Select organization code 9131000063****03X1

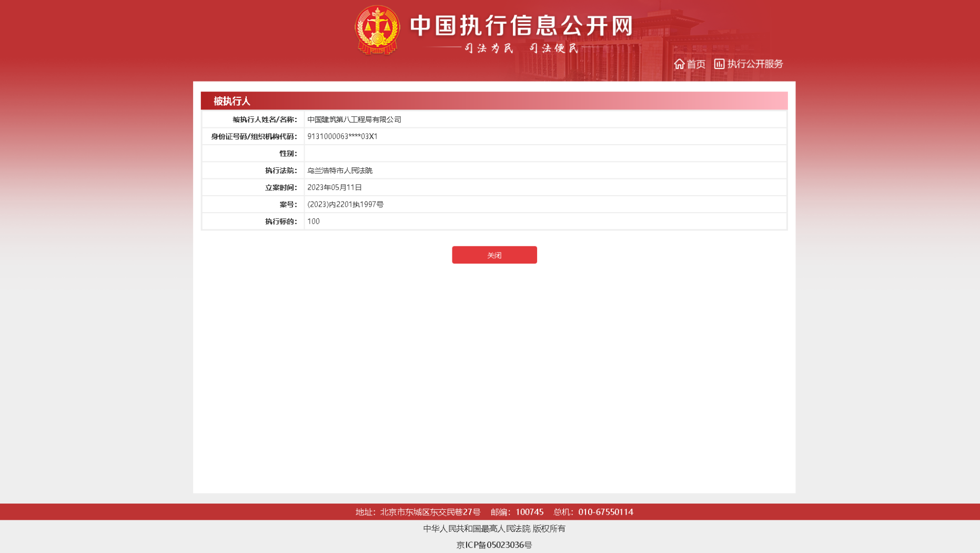click(342, 136)
